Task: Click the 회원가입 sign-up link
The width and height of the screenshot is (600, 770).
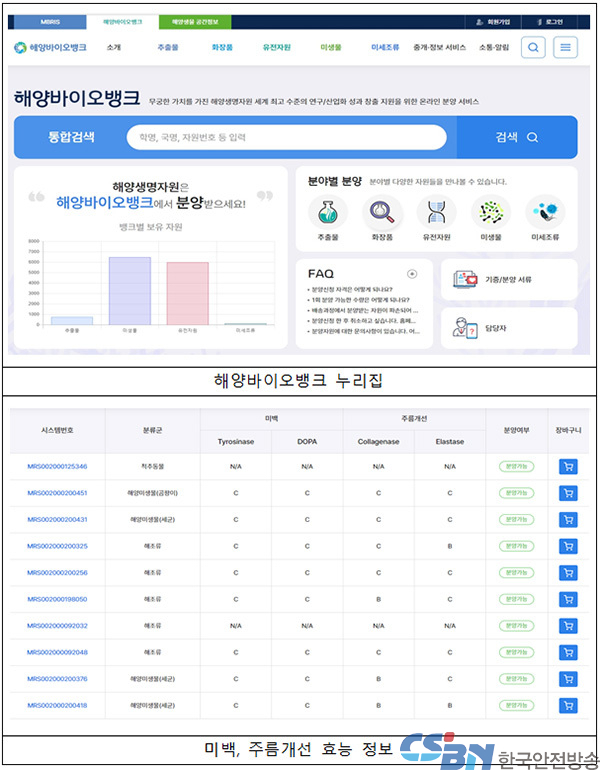Action: [493, 22]
